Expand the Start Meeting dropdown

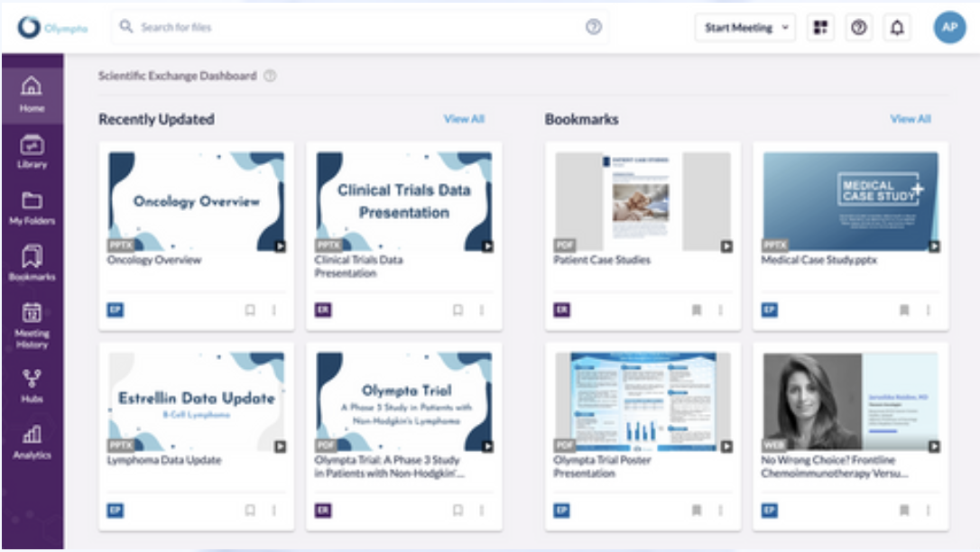[784, 28]
